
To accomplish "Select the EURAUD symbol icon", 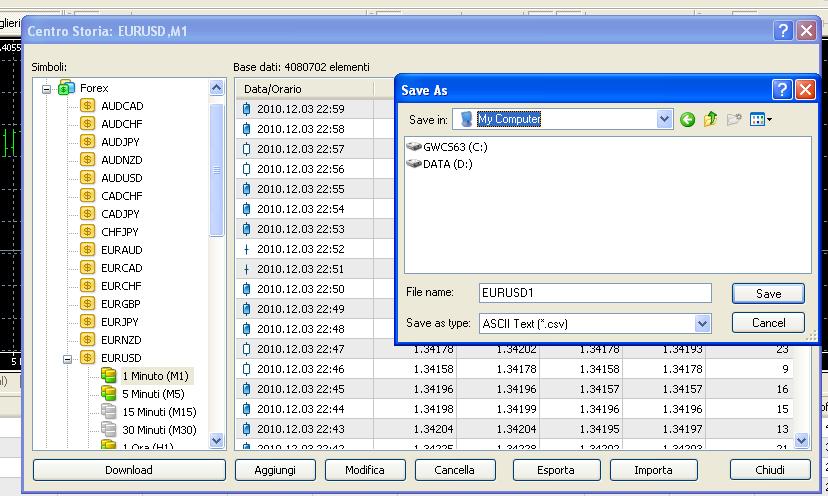I will (x=87, y=249).
